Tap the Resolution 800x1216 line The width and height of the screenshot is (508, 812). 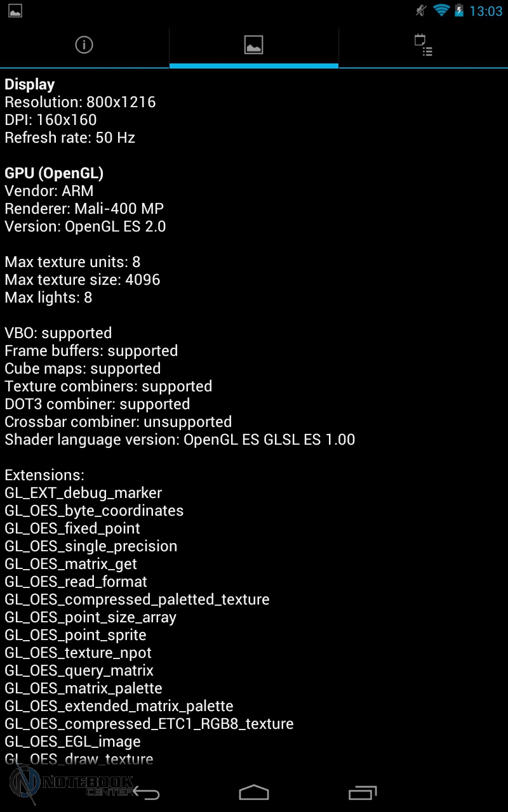[x=80, y=102]
